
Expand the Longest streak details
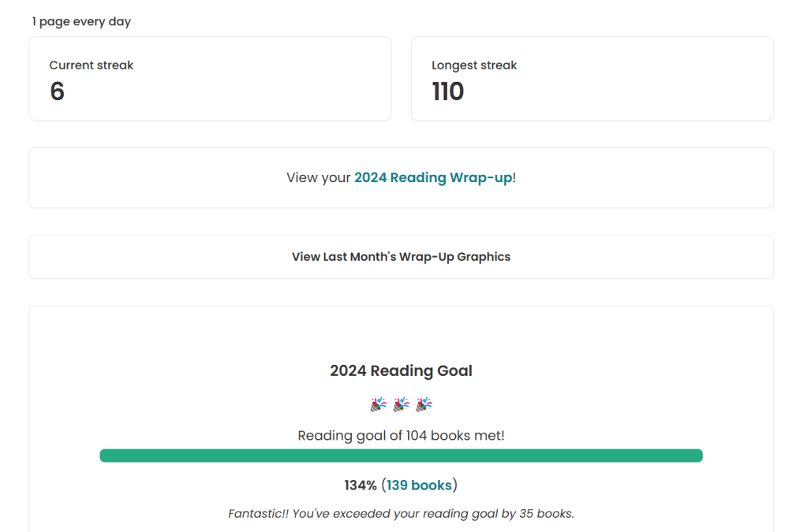coord(592,78)
